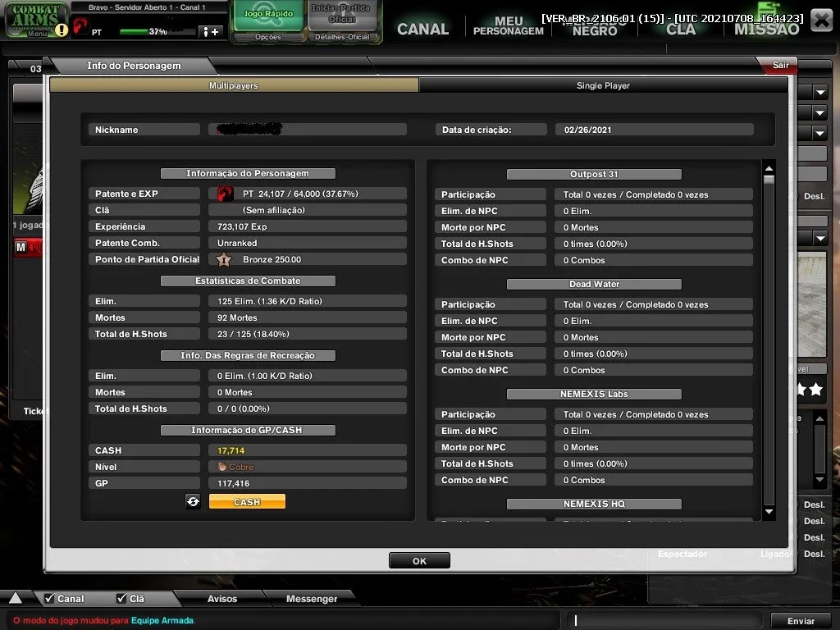Click the red rank emblem in top bar
840x630 pixels.
click(x=80, y=25)
